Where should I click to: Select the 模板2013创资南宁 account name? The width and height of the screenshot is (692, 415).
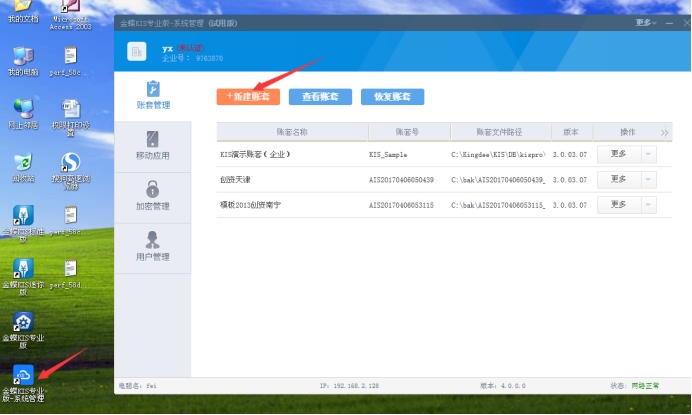[x=250, y=205]
